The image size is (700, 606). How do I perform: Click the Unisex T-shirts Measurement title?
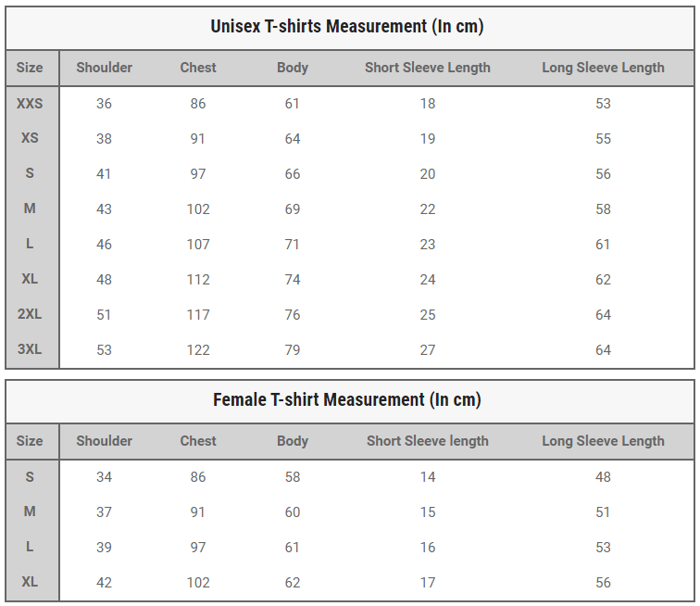tap(347, 26)
